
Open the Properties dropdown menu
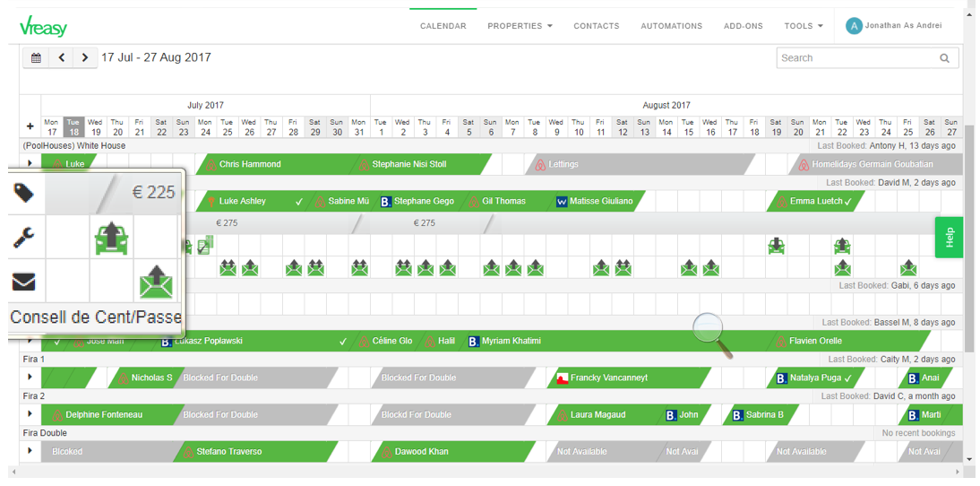[520, 26]
